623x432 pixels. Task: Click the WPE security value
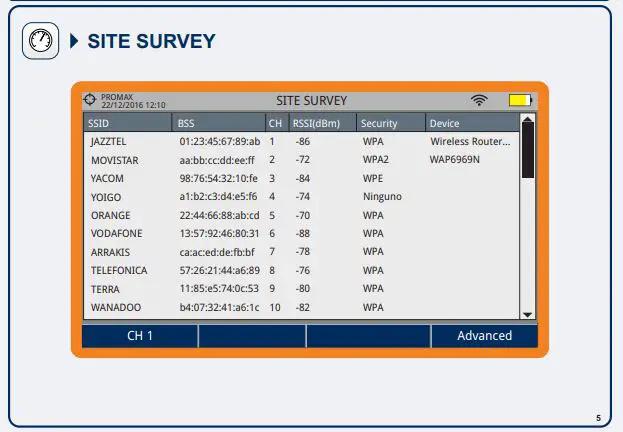[x=373, y=178]
